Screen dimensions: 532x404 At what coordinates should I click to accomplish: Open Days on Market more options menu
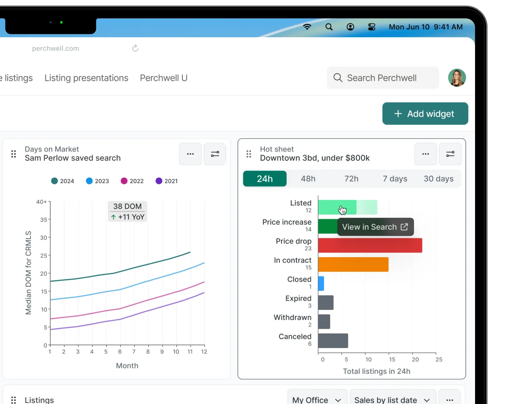coord(190,154)
